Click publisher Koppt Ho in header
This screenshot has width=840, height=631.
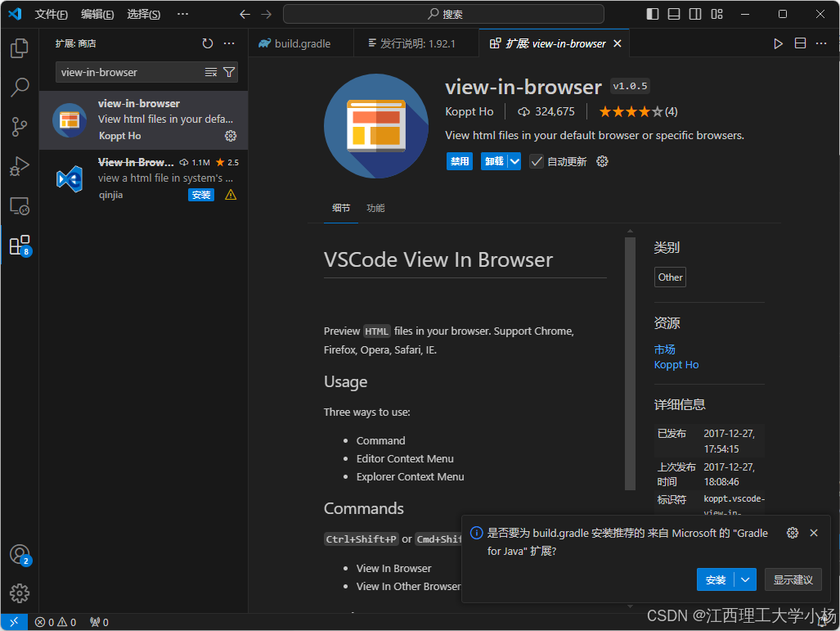pyautogui.click(x=469, y=111)
